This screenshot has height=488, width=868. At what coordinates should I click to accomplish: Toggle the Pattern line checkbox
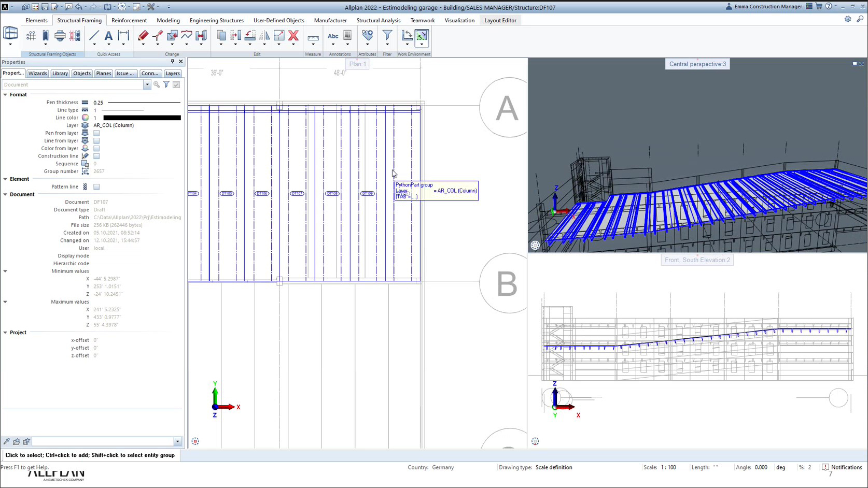[x=96, y=187]
